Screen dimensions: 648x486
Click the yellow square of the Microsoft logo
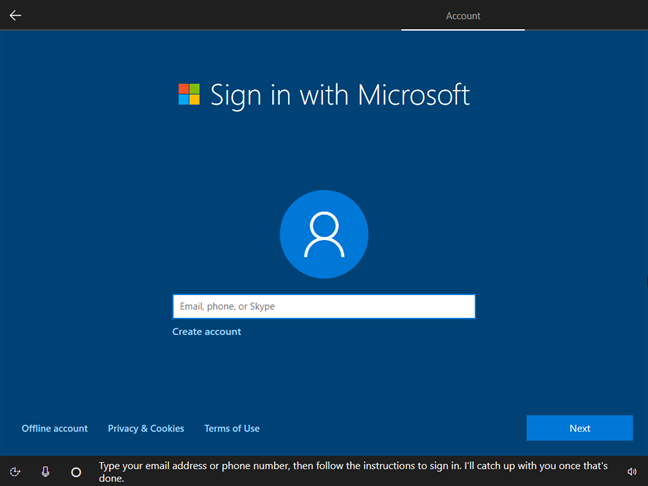tap(195, 100)
